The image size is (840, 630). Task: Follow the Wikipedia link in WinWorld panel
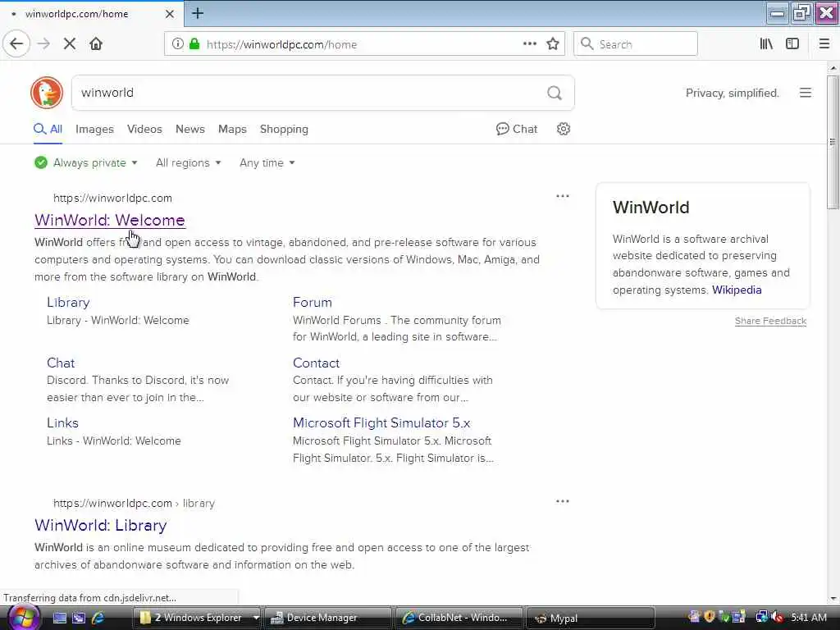[x=737, y=290]
